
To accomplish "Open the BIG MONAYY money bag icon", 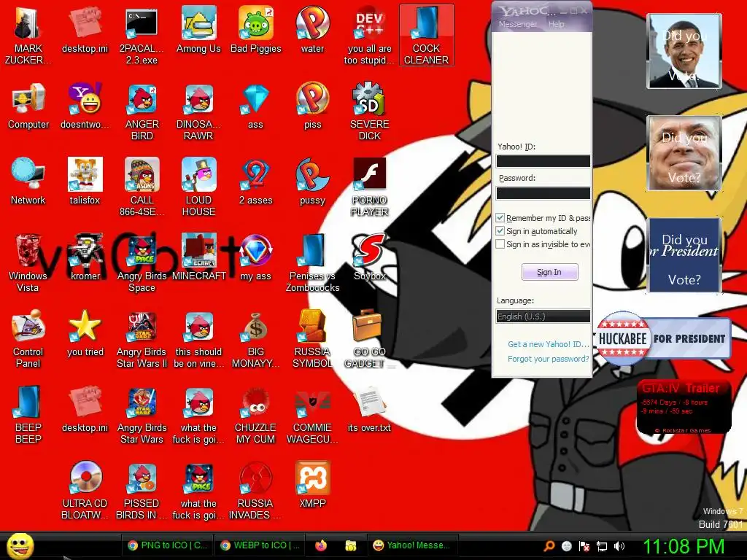I will 255,339.
